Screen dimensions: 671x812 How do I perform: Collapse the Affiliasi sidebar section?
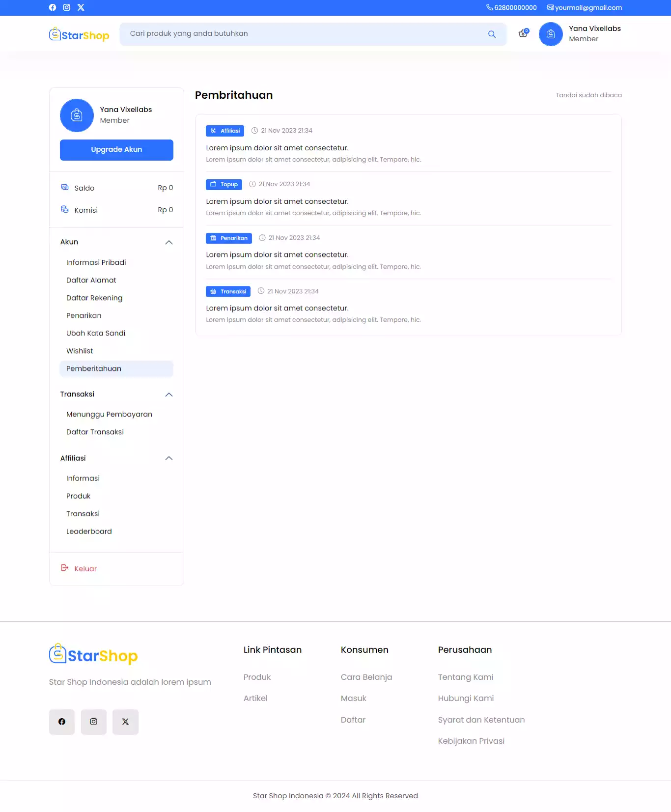click(169, 458)
